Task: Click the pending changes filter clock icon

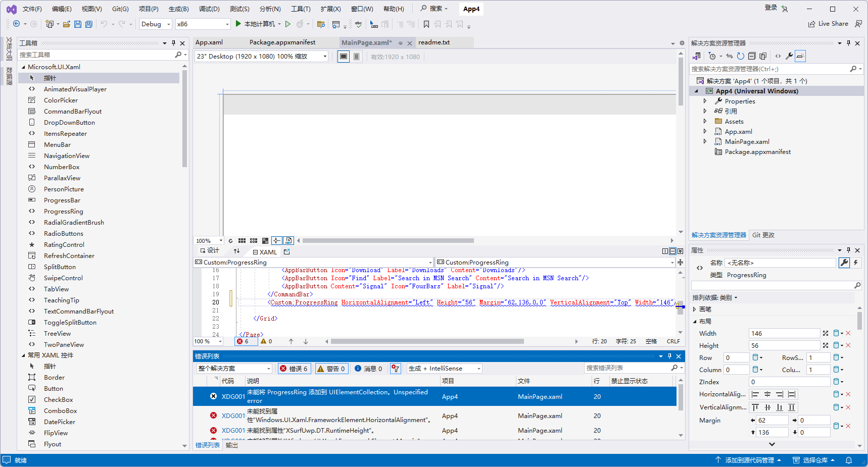Action: (x=712, y=56)
